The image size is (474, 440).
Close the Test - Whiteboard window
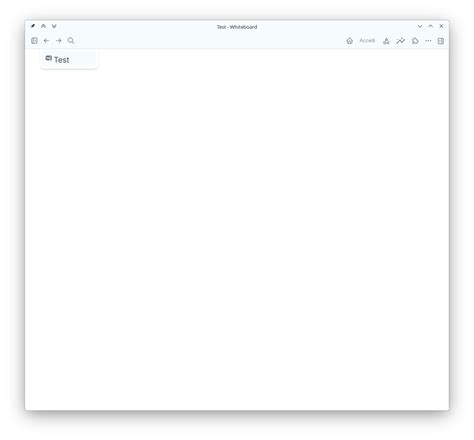tap(441, 26)
